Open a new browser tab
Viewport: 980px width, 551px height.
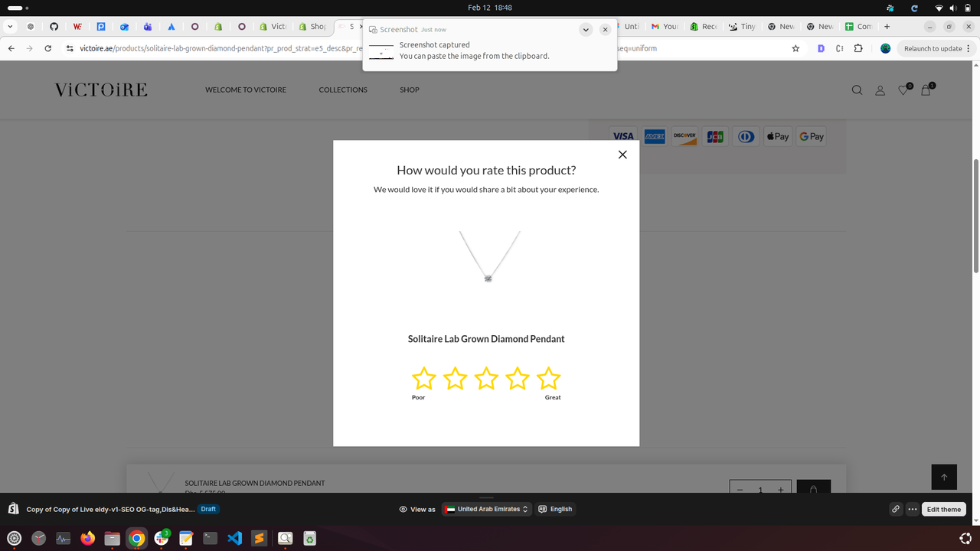(x=887, y=26)
